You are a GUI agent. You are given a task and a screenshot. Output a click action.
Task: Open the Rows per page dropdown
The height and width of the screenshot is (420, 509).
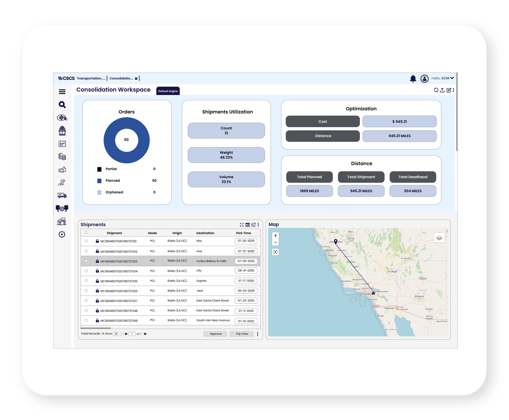[x=117, y=334]
